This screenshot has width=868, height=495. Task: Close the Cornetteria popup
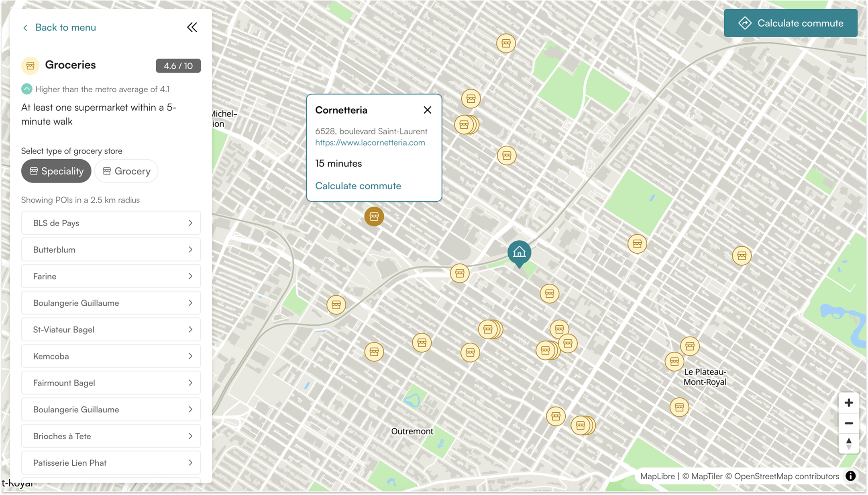pyautogui.click(x=427, y=110)
